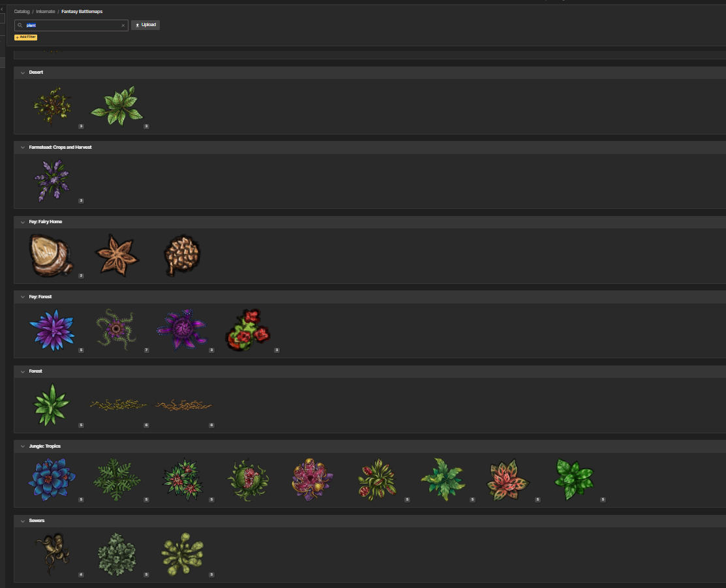Click the Upload button
Screen dimensions: 726x588
145,25
